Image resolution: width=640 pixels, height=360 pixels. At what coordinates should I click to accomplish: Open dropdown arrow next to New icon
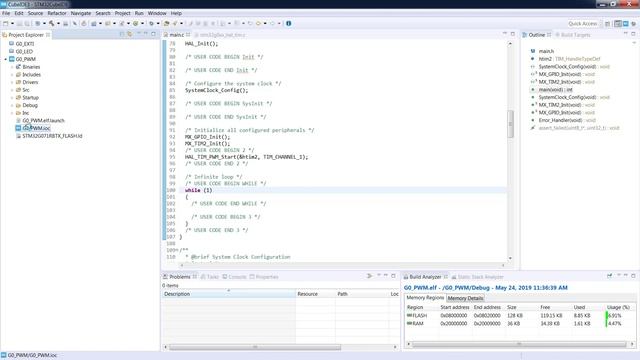pyautogui.click(x=12, y=24)
